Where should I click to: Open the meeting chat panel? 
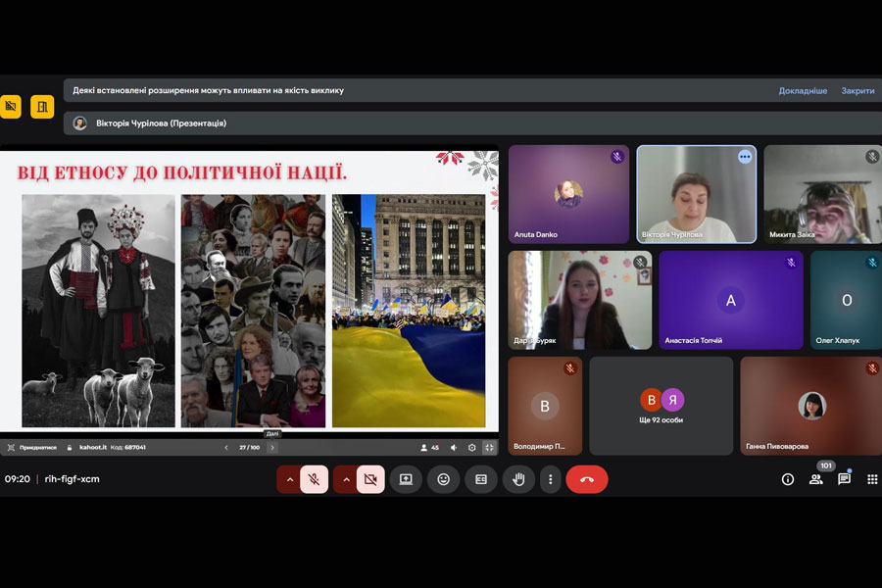(x=844, y=479)
